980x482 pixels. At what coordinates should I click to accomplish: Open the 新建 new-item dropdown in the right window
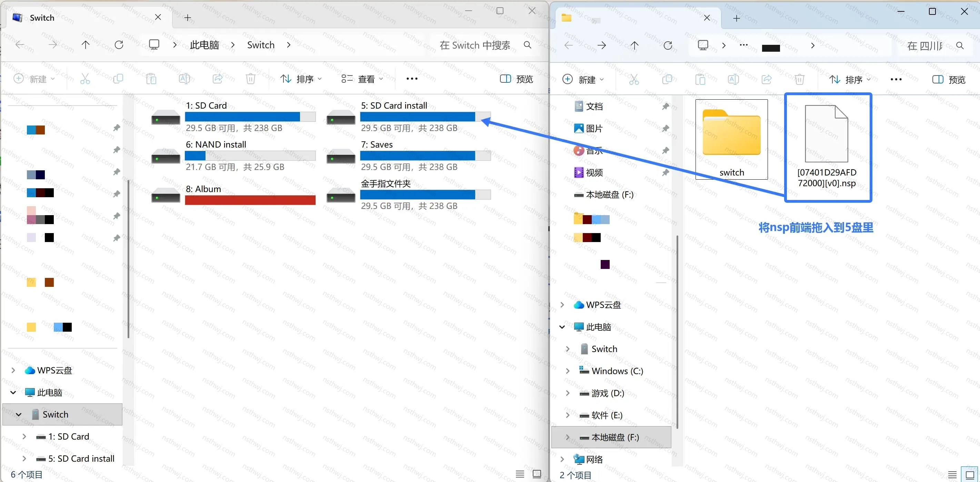coord(583,80)
